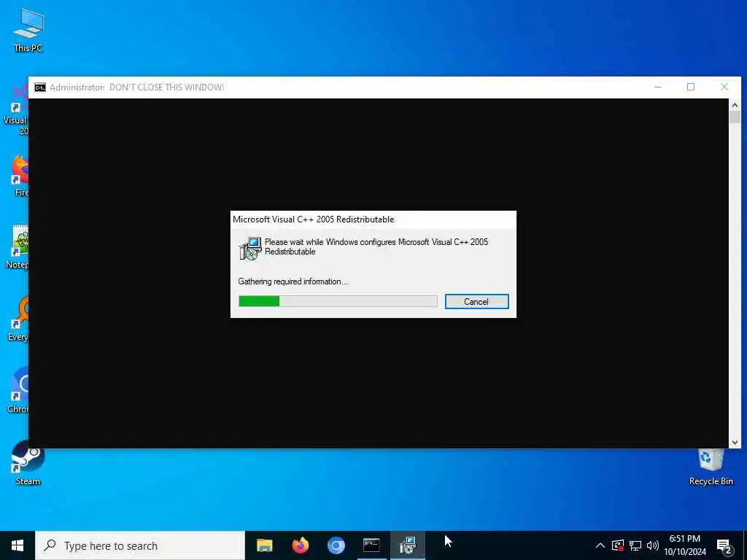The width and height of the screenshot is (747, 560).
Task: Switch to the command prompt taskbar button
Action: point(371,545)
